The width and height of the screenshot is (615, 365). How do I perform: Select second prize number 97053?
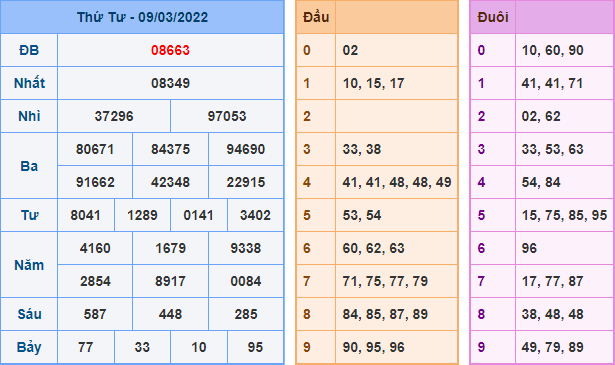(x=227, y=116)
